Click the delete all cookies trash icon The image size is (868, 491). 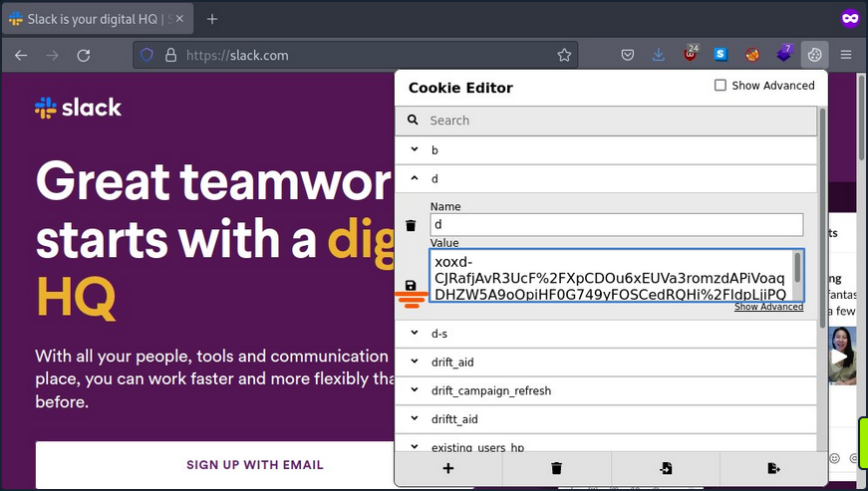[556, 468]
